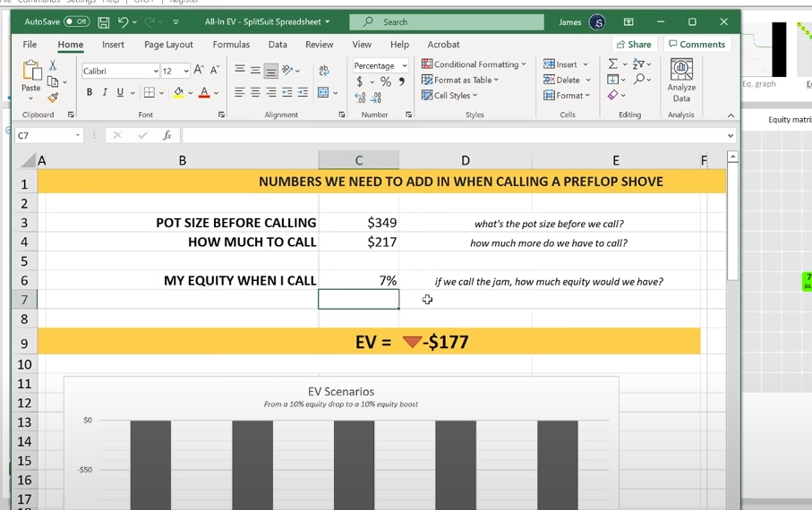Image resolution: width=812 pixels, height=510 pixels.
Task: Click the Save icon in title bar
Action: 104,21
